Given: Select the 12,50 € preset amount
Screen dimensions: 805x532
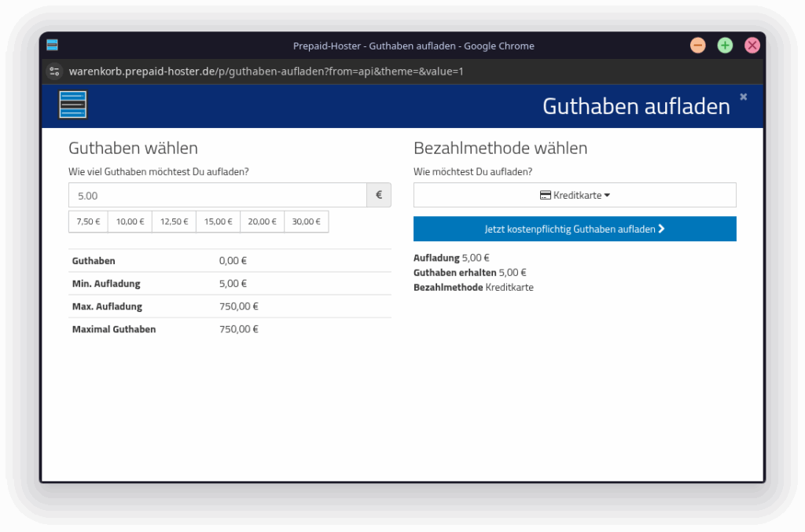Looking at the screenshot, I should (175, 222).
